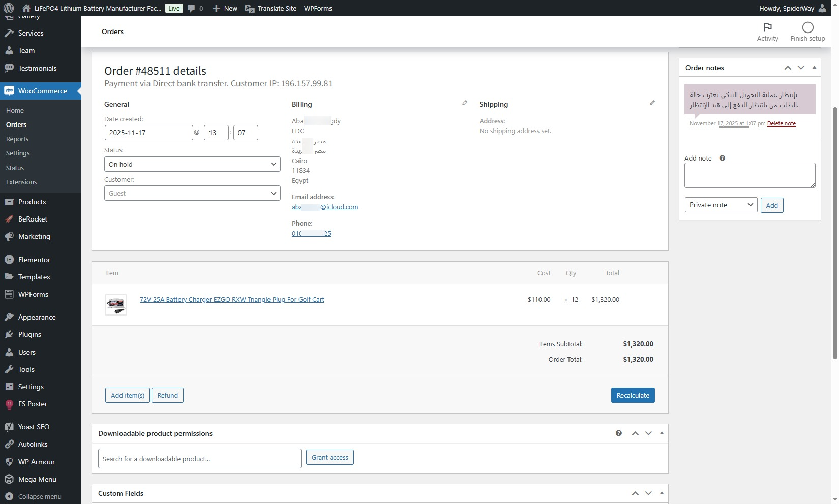Open the 72V 25A Battery Charger product link
The height and width of the screenshot is (504, 839).
(x=232, y=300)
